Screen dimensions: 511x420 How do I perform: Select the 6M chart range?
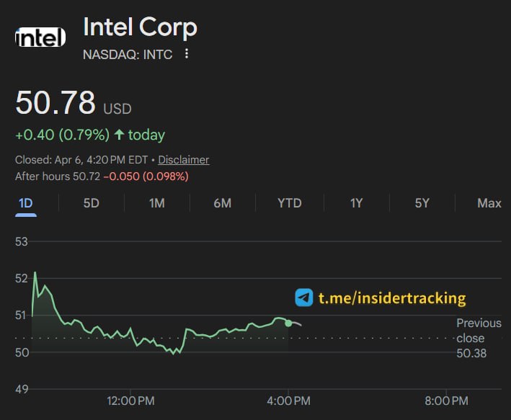point(222,203)
